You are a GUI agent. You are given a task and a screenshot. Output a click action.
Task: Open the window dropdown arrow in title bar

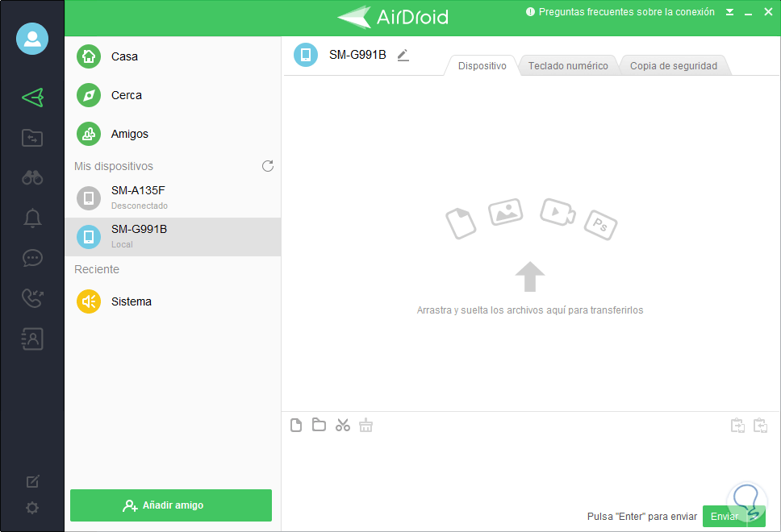click(729, 12)
